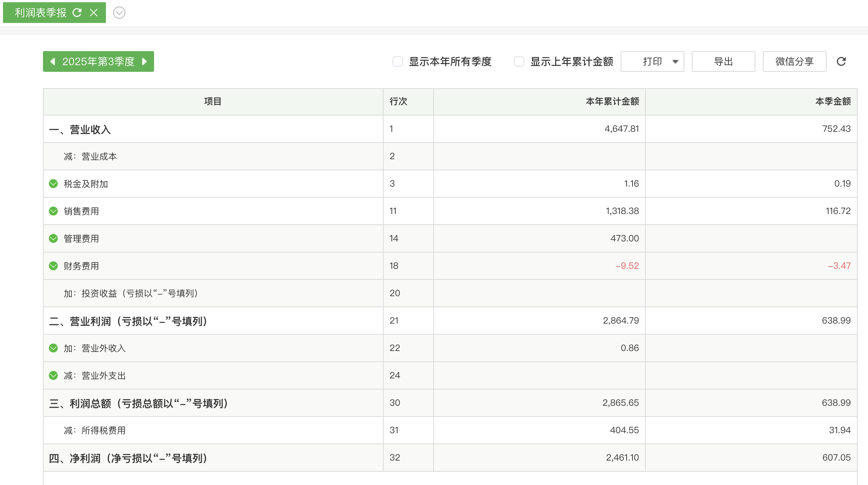Enable 显示本年所有季度 checkbox
The image size is (868, 485).
point(397,61)
